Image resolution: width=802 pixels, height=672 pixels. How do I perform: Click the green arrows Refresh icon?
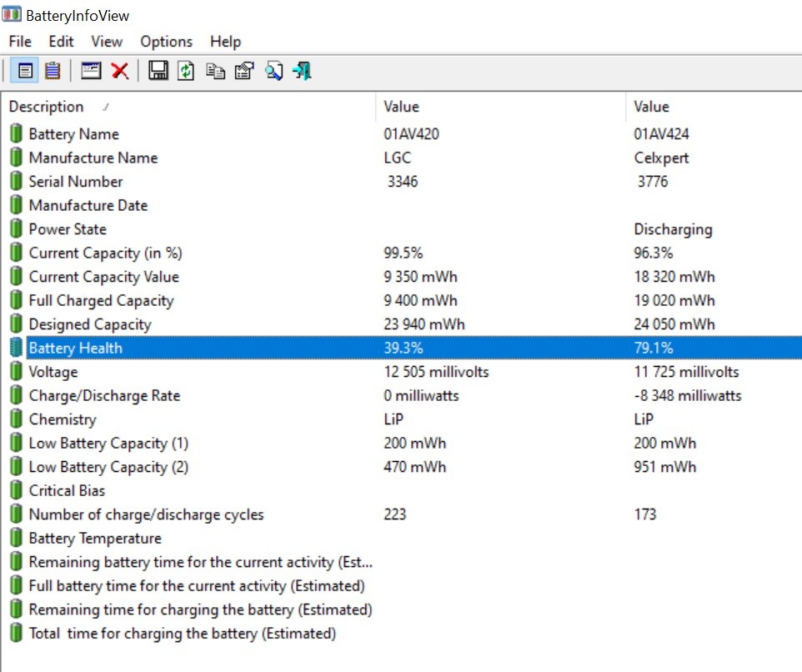[186, 71]
